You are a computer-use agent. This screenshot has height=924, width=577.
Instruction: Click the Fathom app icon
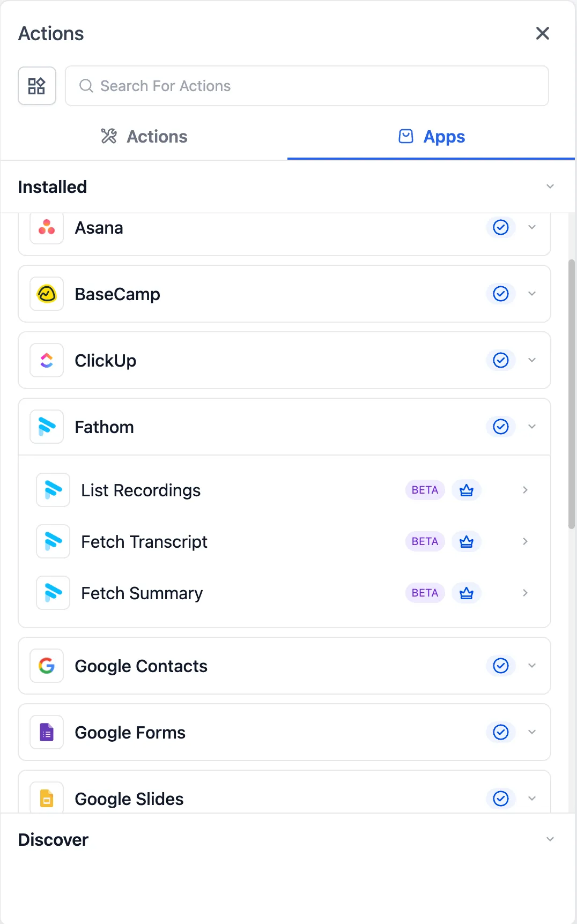click(x=46, y=427)
